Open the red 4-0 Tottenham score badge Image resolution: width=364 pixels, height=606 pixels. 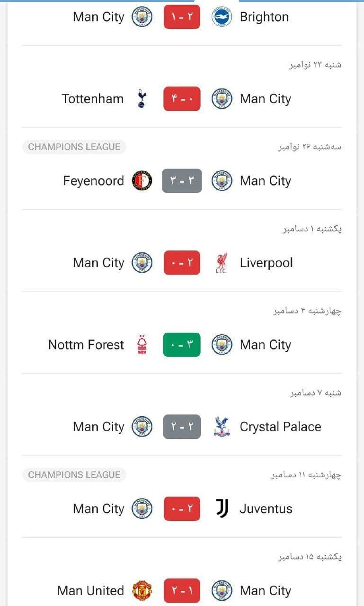click(x=182, y=99)
